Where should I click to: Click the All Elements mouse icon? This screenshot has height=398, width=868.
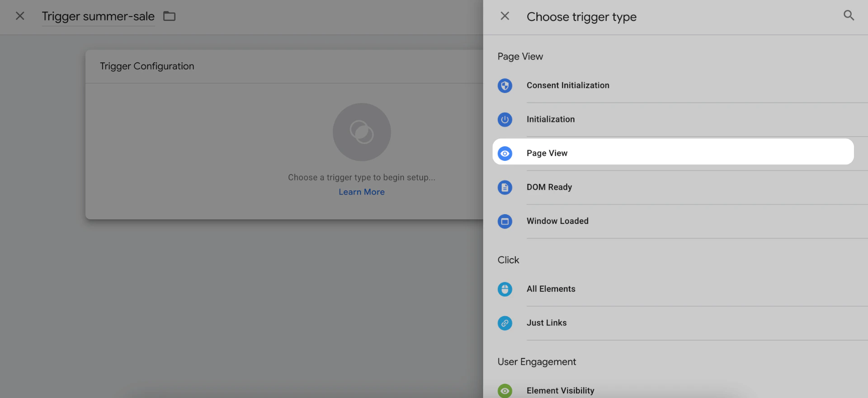tap(505, 289)
